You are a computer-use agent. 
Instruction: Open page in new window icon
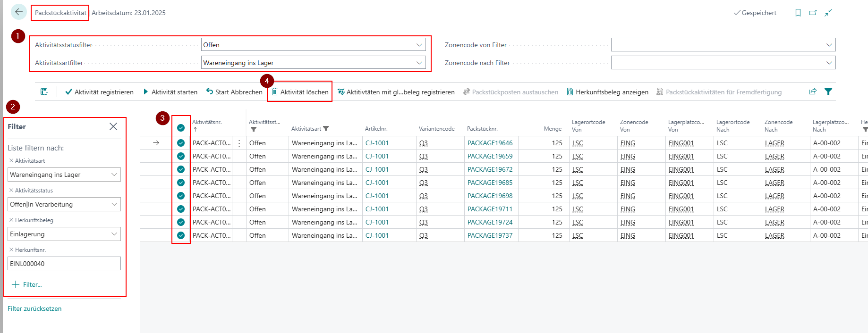[x=813, y=13]
